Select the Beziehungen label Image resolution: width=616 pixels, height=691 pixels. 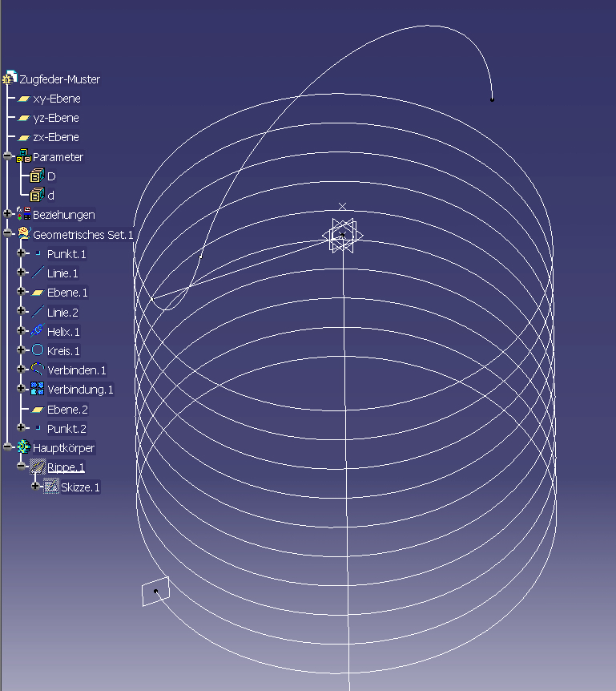tap(64, 215)
